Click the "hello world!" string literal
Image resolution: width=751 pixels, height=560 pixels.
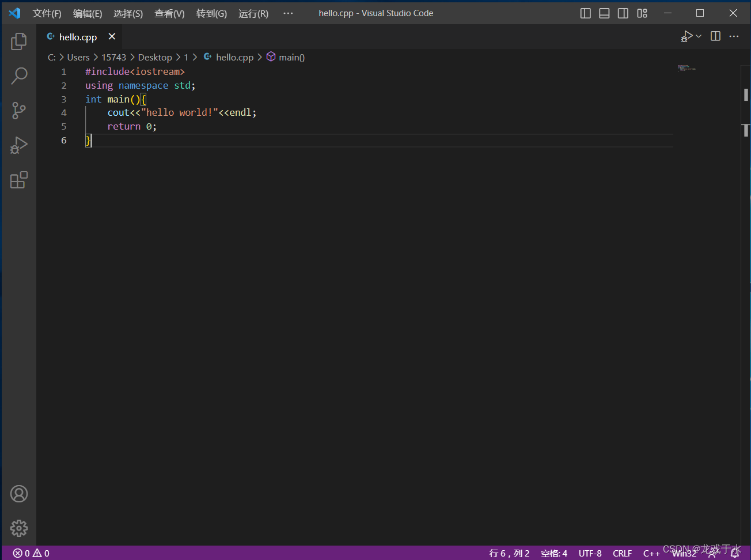point(180,112)
